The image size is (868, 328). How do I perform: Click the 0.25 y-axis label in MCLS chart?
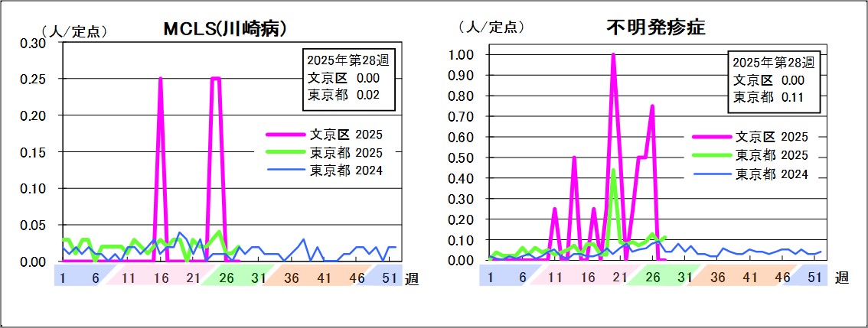(34, 79)
